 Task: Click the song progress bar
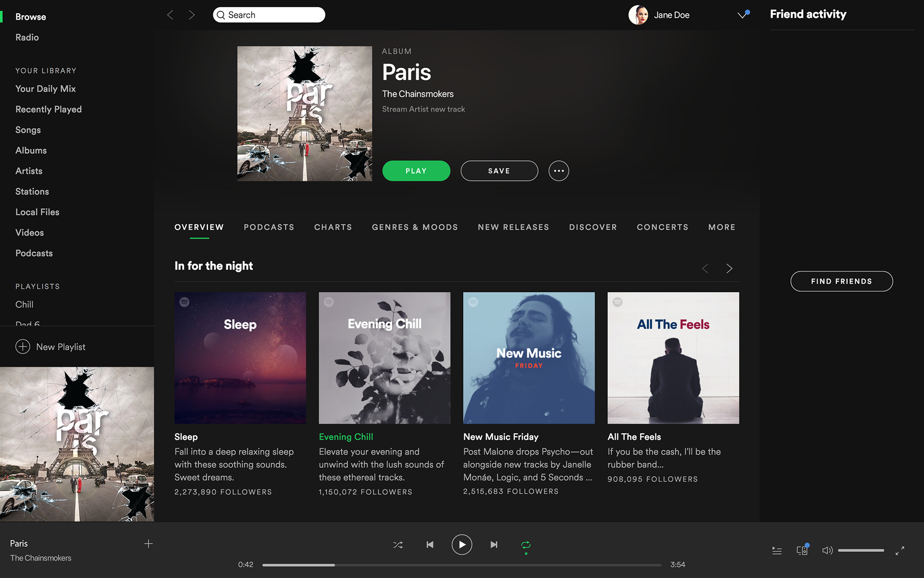point(462,565)
